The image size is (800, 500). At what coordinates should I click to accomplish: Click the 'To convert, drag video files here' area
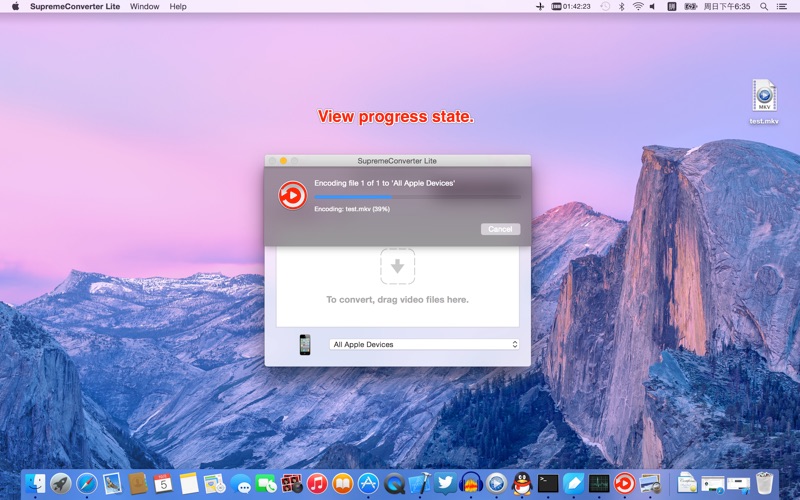coord(397,299)
